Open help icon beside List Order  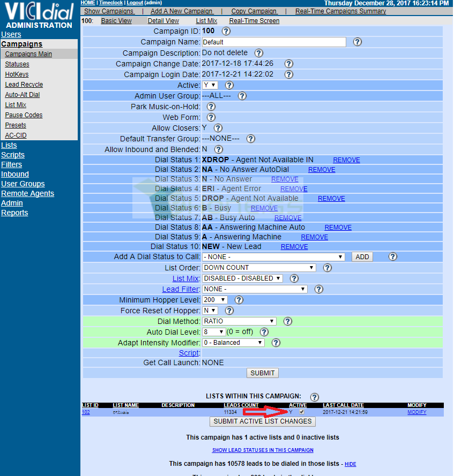(x=327, y=268)
